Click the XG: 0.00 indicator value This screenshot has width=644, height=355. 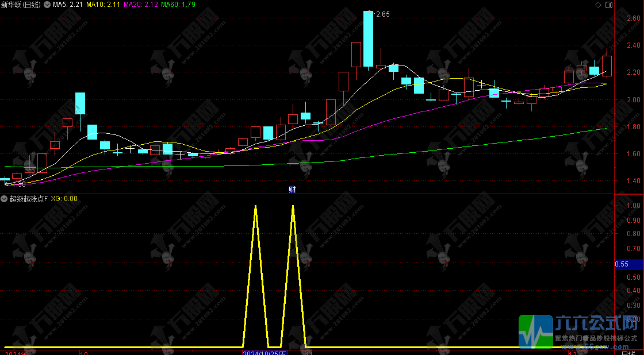[x=64, y=199]
